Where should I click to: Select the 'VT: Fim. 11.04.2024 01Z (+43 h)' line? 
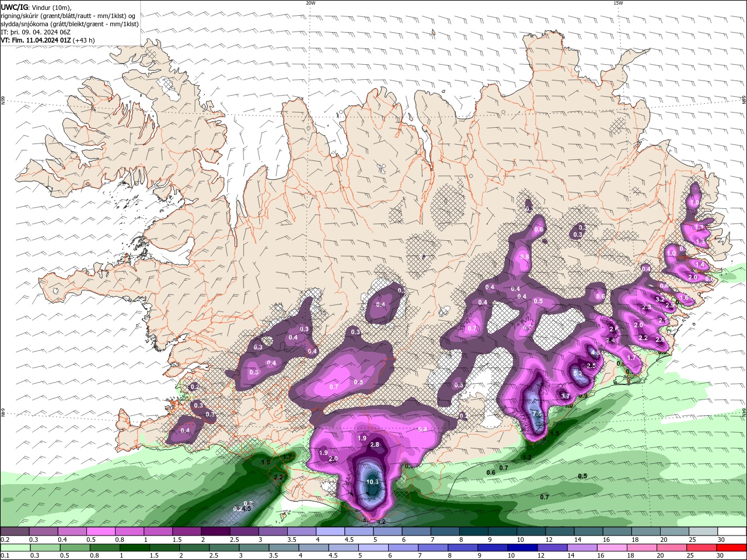[48, 40]
